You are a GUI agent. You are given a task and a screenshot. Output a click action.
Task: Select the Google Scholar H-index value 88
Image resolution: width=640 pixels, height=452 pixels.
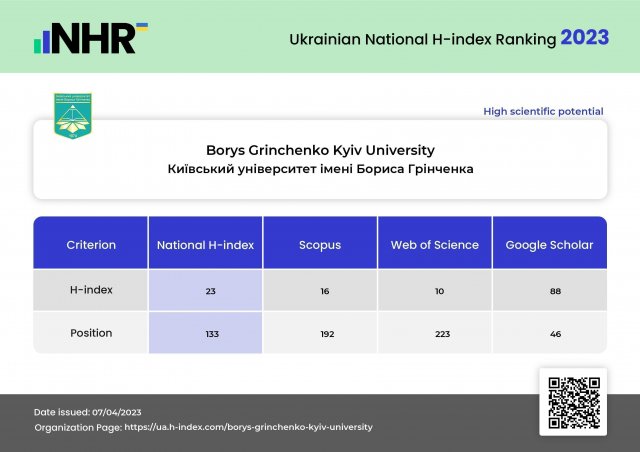[x=555, y=291]
